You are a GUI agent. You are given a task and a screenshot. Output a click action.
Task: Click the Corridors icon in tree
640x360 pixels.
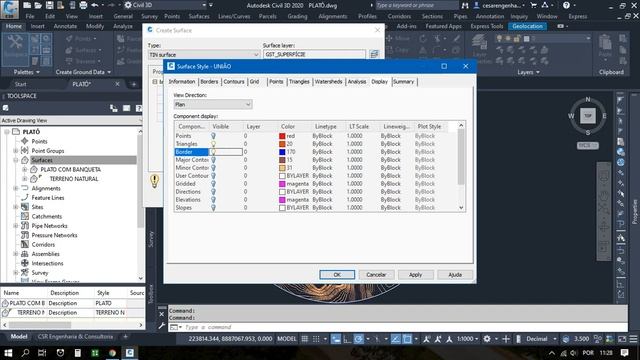tap(24, 244)
